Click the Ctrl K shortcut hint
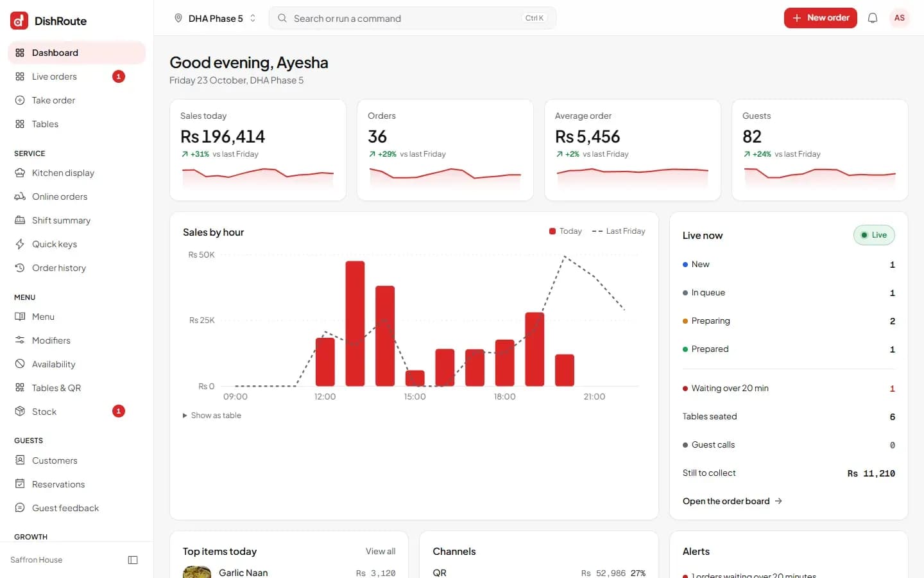924x578 pixels. click(x=534, y=18)
